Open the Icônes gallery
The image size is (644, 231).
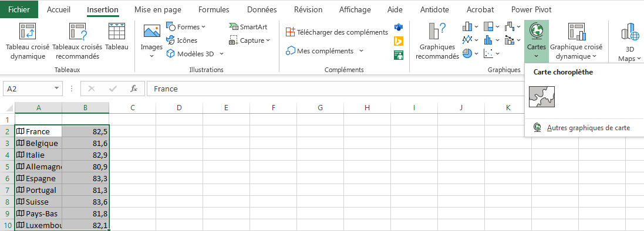[x=181, y=40]
